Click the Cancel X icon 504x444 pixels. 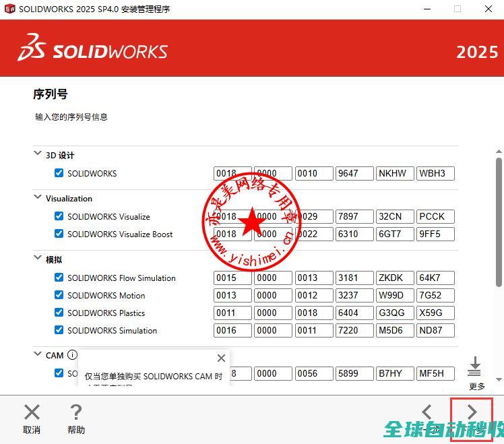tap(32, 412)
